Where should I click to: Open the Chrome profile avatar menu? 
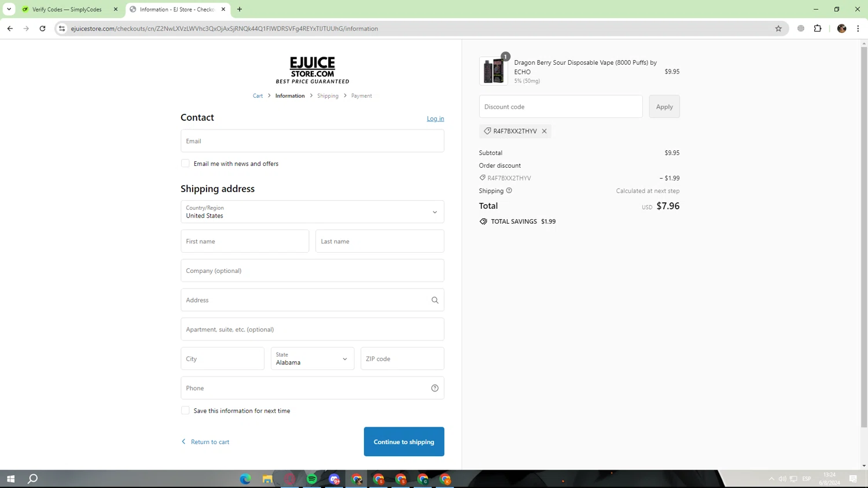842,28
